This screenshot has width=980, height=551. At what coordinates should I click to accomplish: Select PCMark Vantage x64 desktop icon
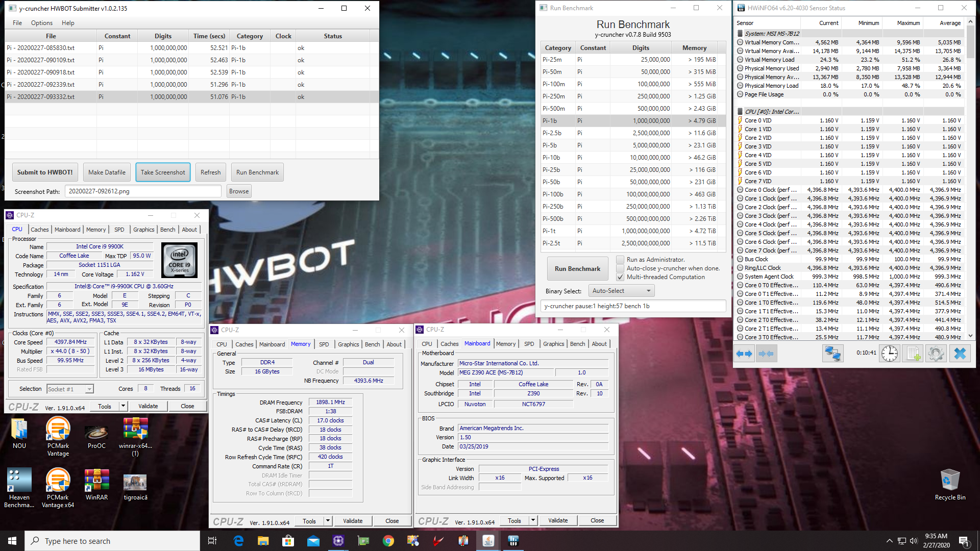58,488
